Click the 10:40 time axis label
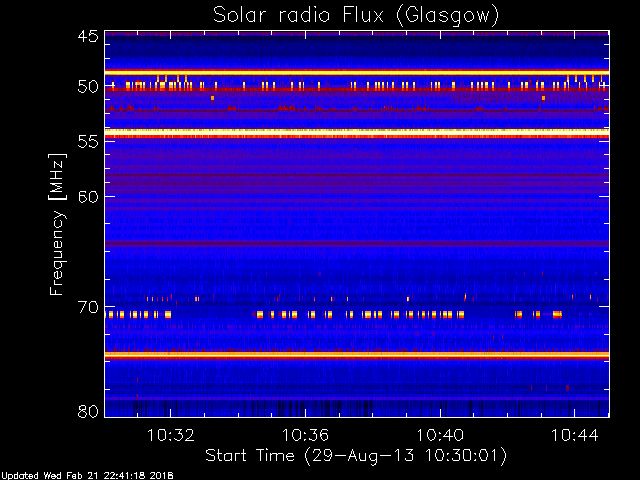 [440, 435]
